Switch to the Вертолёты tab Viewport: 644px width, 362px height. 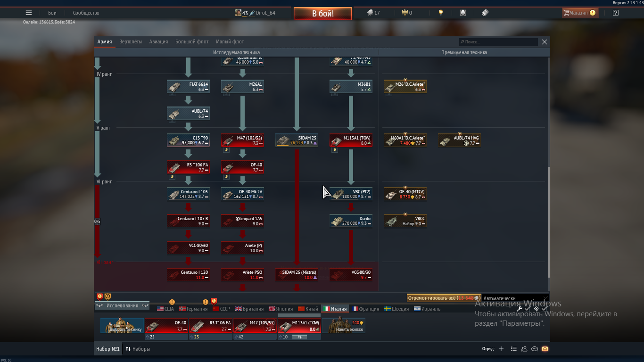131,41
